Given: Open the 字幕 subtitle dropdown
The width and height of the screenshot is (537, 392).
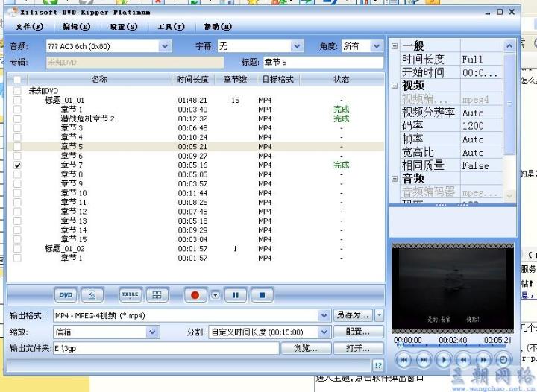Looking at the screenshot, I should click(297, 46).
